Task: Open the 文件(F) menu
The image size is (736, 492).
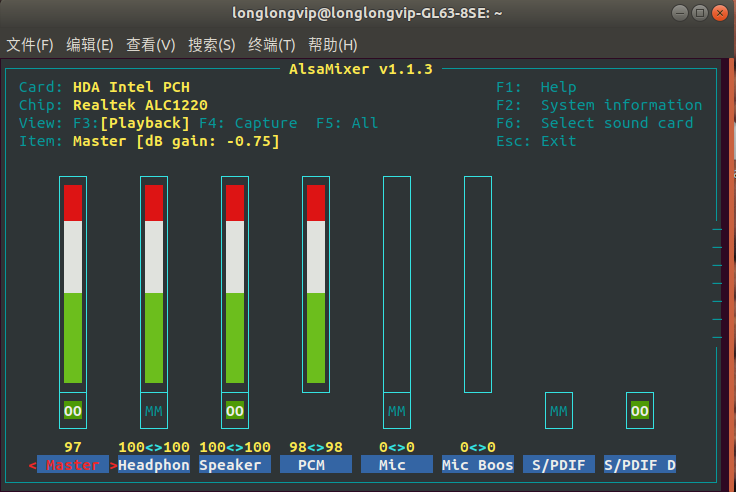Action: coord(30,45)
